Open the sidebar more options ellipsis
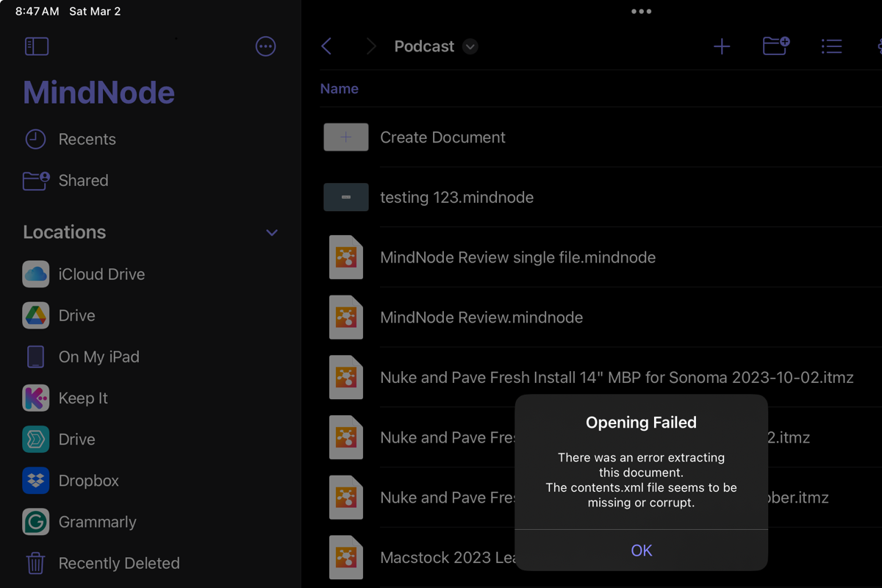This screenshot has height=588, width=882. tap(265, 46)
